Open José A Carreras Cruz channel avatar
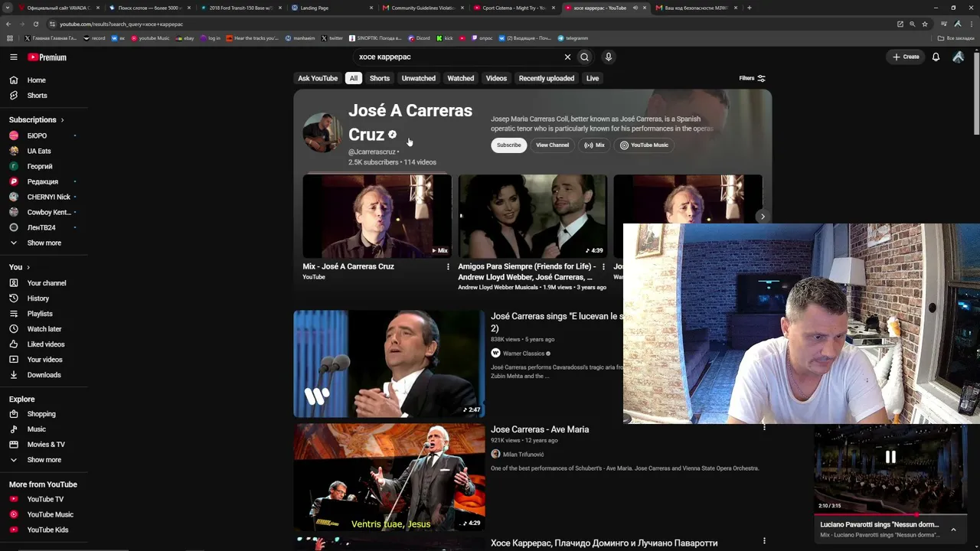This screenshot has height=551, width=980. tap(322, 133)
